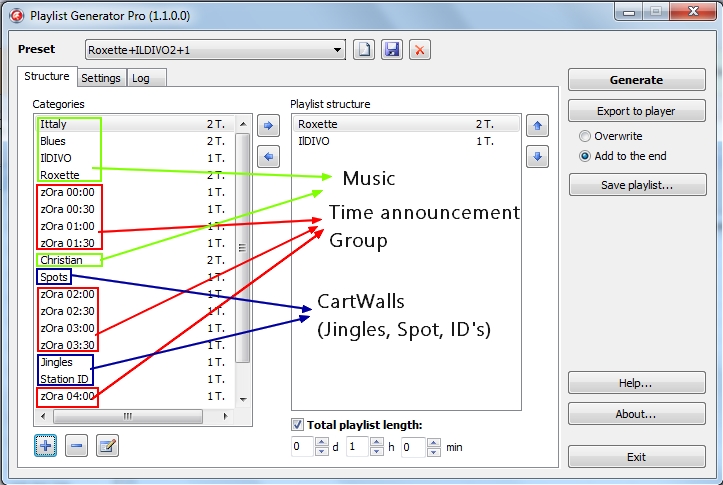Screen dimensions: 723x485
Task: Select the zOra 00:00 category
Action: (x=135, y=192)
